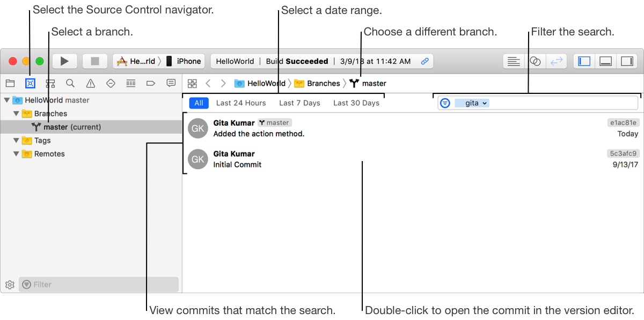Go forward with the right chevron
This screenshot has height=320, width=644.
coord(223,83)
